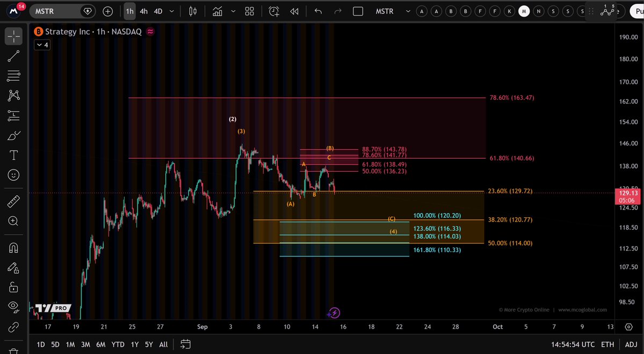Click the 14:54:54 UTC timezone clock

pos(573,344)
